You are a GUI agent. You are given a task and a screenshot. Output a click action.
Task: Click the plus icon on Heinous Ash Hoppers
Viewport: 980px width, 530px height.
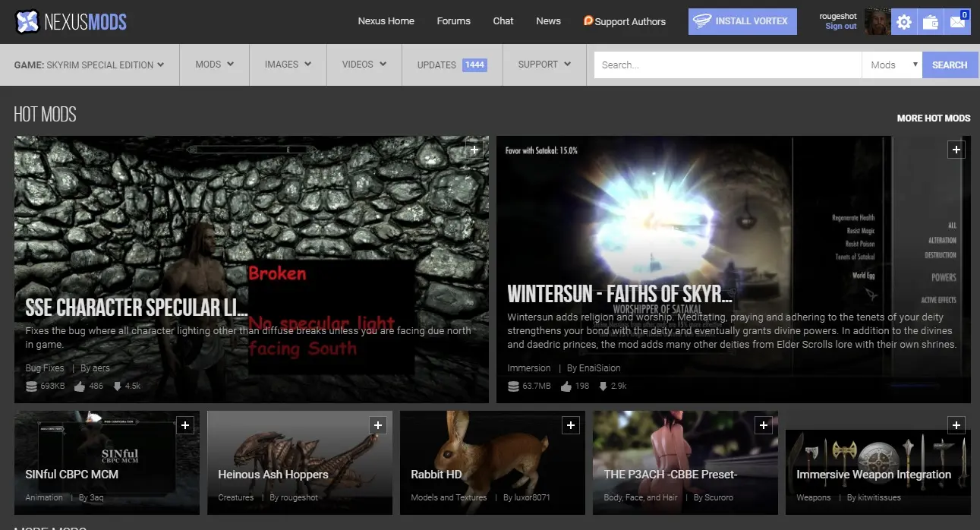pos(378,425)
